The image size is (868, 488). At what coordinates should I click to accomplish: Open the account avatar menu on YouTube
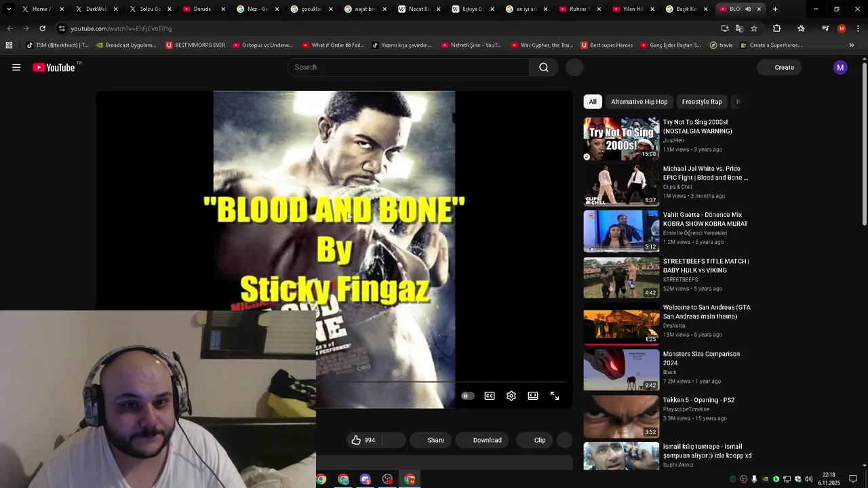coord(840,67)
